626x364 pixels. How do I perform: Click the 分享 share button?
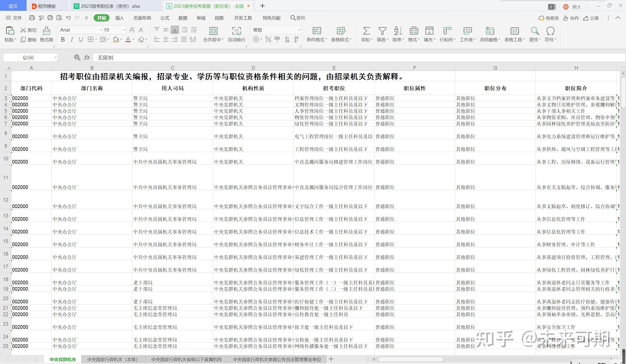[591, 18]
